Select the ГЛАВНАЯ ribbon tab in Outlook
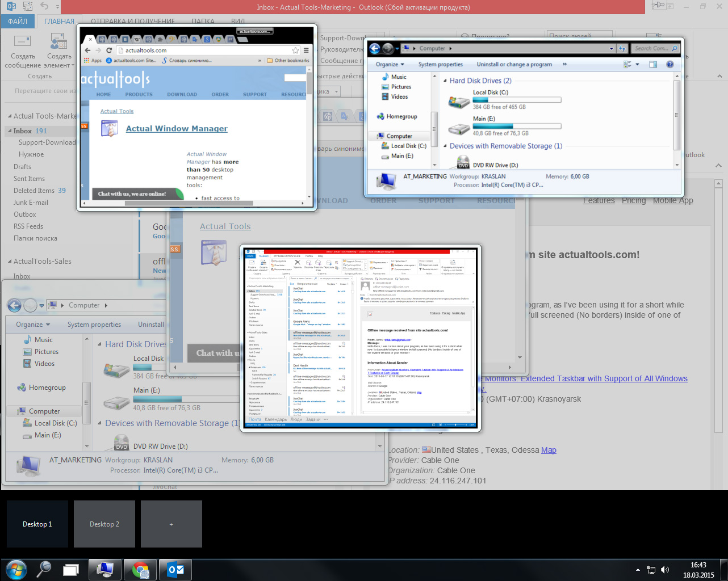The height and width of the screenshot is (581, 728). point(59,21)
